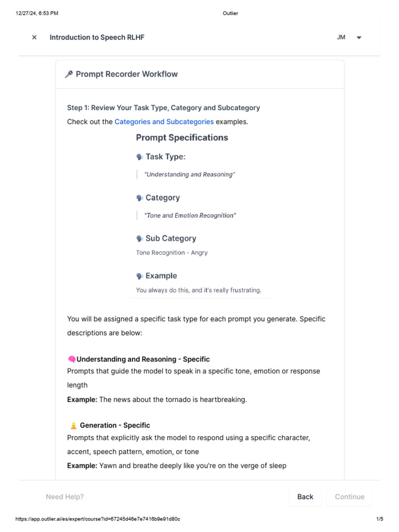
Task: Open the Categories and Subcategories link
Action: [164, 122]
